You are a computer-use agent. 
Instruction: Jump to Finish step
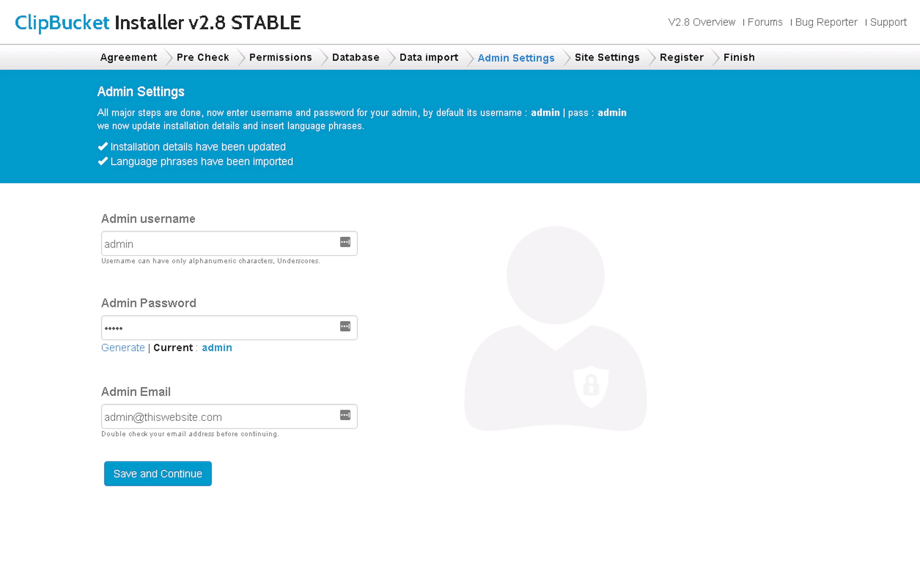pyautogui.click(x=739, y=57)
